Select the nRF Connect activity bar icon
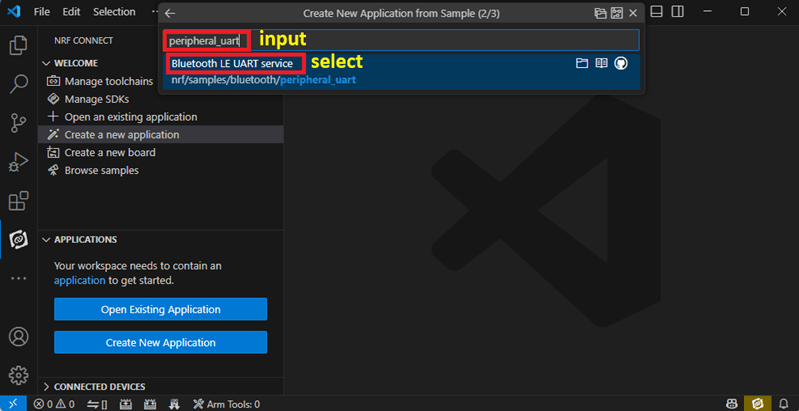This screenshot has width=799, height=411. (x=18, y=239)
